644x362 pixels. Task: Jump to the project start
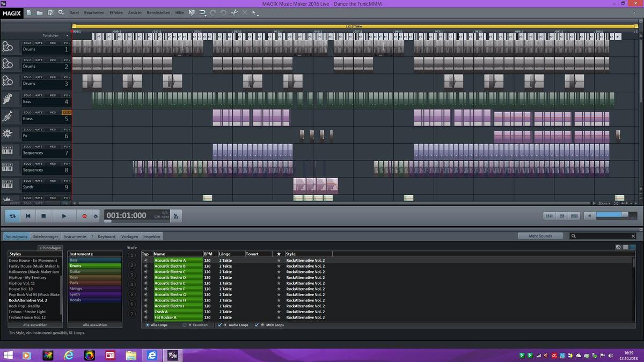pyautogui.click(x=28, y=216)
